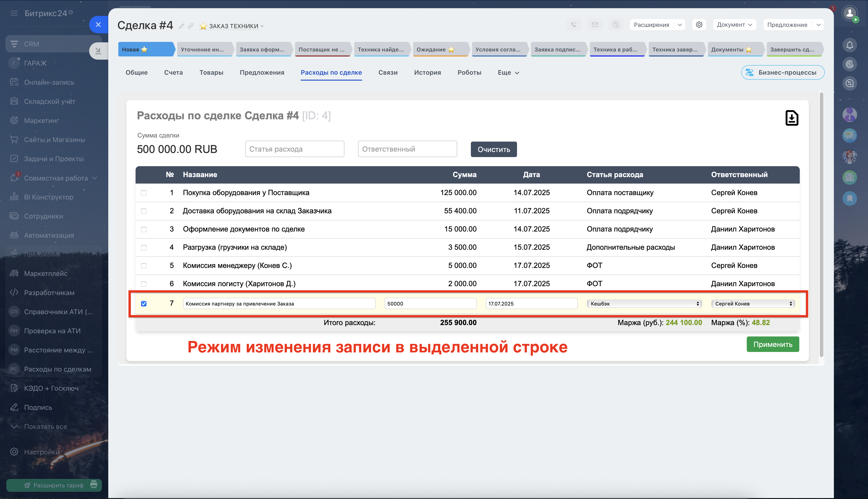Expand the Еще tab menu
Image resolution: width=868 pixels, height=499 pixels.
click(x=508, y=73)
